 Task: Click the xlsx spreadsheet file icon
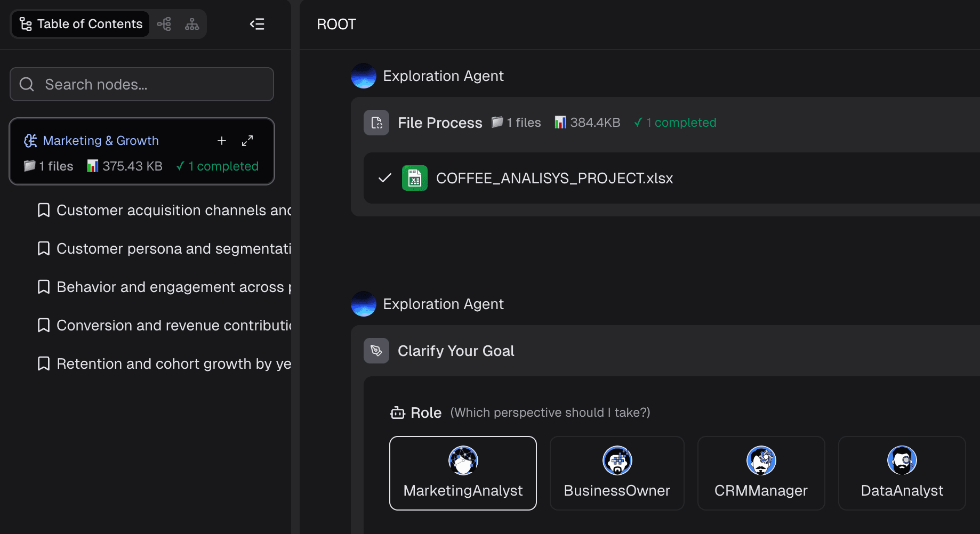click(x=415, y=178)
